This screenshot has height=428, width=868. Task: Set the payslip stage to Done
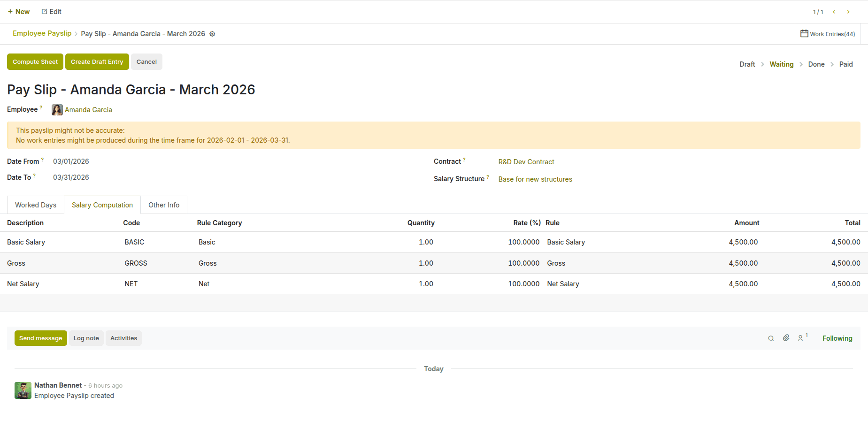point(816,64)
